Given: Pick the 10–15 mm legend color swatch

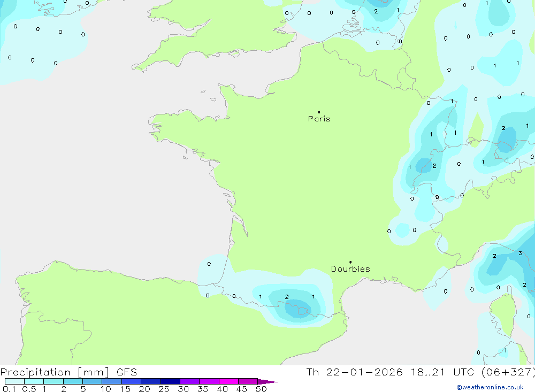Looking at the screenshot, I should (x=112, y=381).
